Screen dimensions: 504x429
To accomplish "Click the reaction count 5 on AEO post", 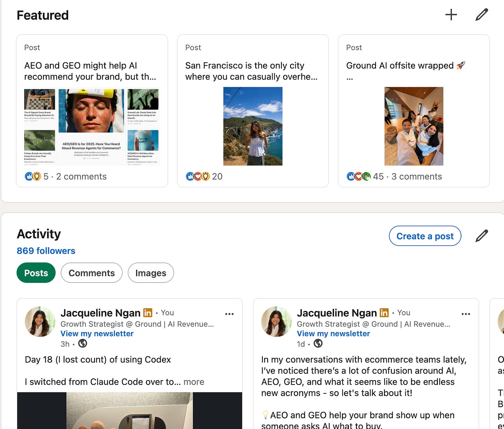I will click(x=46, y=177).
